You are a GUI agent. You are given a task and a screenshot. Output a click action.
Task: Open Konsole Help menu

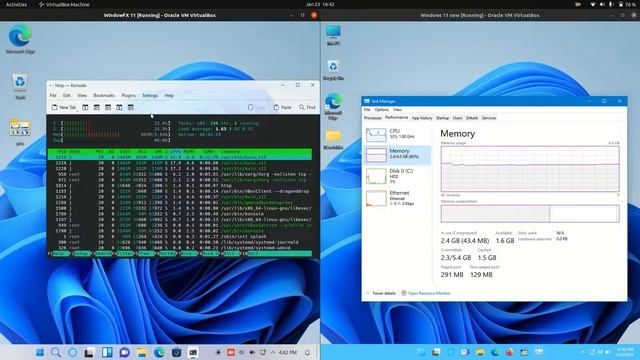[x=169, y=96]
